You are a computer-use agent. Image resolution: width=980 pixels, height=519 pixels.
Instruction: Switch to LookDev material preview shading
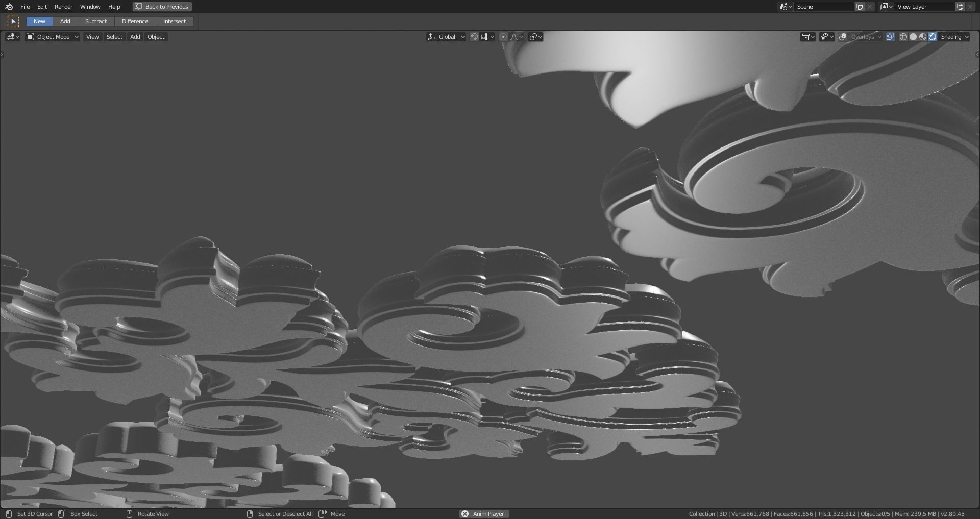click(923, 37)
